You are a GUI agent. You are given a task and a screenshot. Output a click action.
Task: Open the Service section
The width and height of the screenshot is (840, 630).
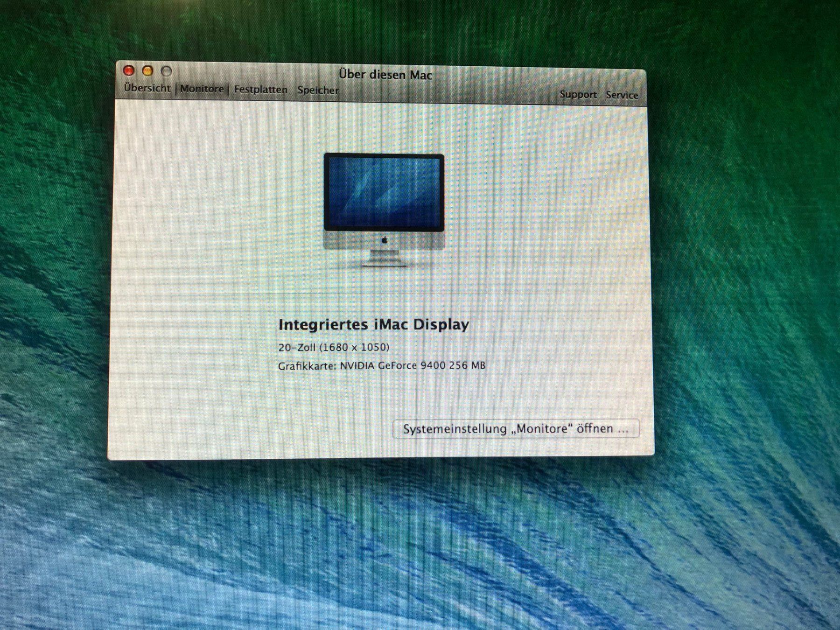tap(622, 95)
